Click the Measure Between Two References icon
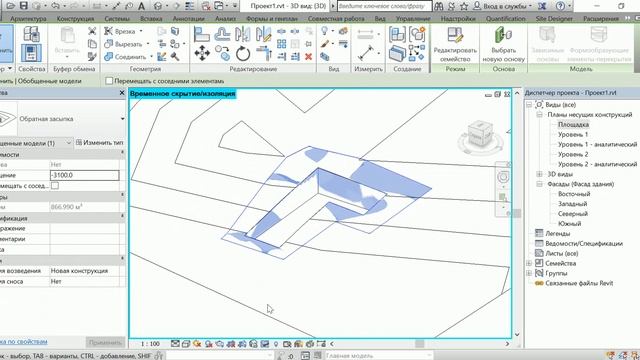Viewport: 640px width, 360px height. 366,53
